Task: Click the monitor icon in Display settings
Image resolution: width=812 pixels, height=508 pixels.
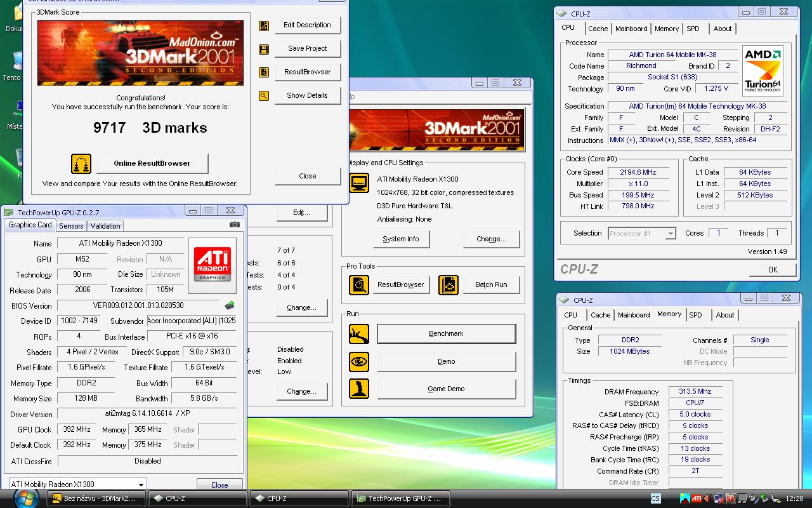Action: [359, 183]
